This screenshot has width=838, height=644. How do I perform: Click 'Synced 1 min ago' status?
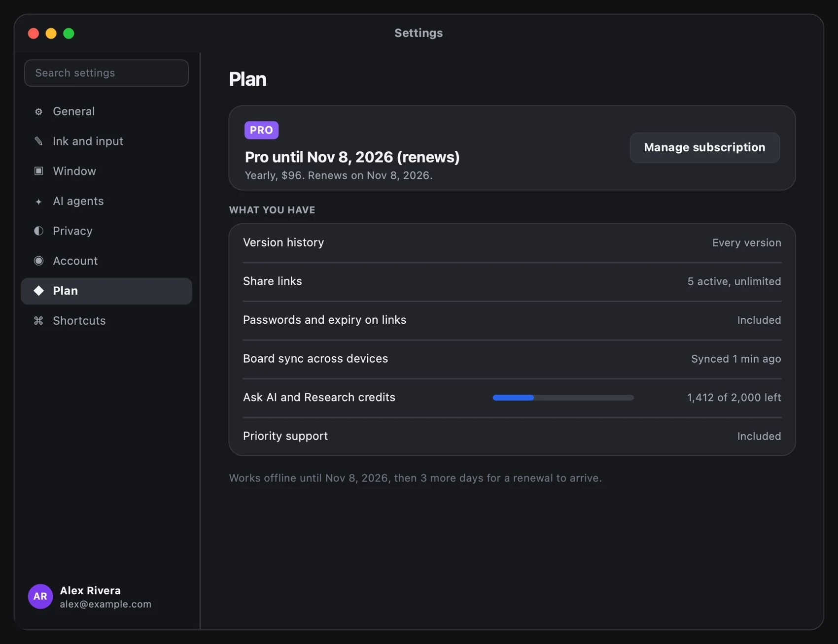(736, 359)
